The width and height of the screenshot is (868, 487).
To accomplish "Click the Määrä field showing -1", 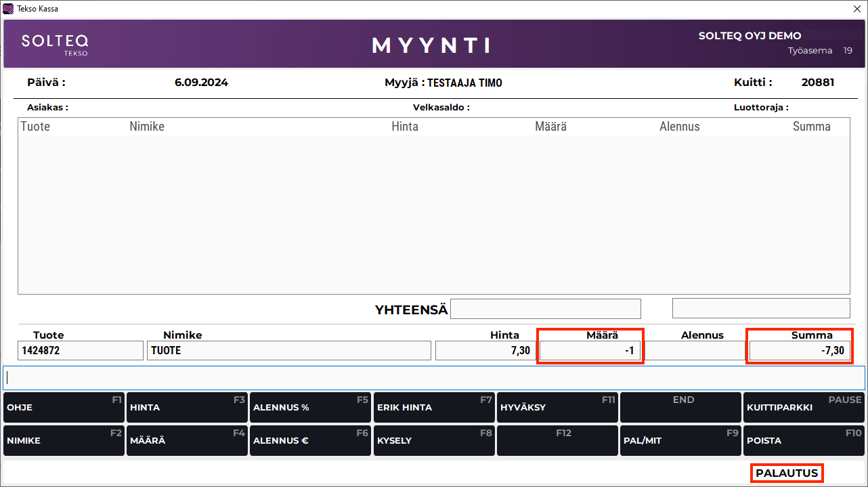I will pos(590,351).
